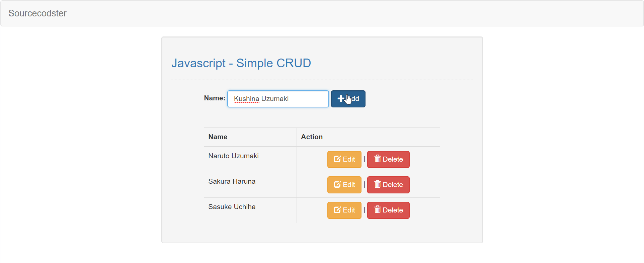This screenshot has width=644, height=263.
Task: Click the trash icon for Sasuke Uchiha
Action: pos(378,210)
